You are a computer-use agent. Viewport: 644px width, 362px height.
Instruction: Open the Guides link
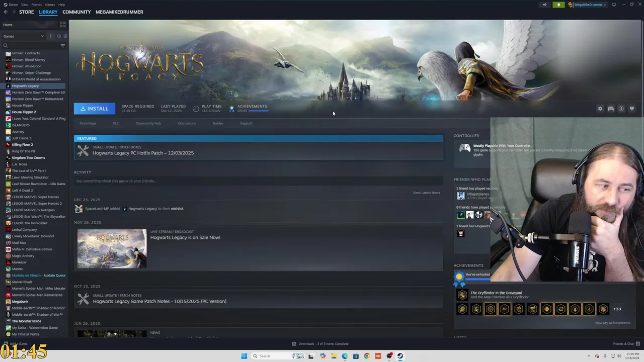[218, 123]
